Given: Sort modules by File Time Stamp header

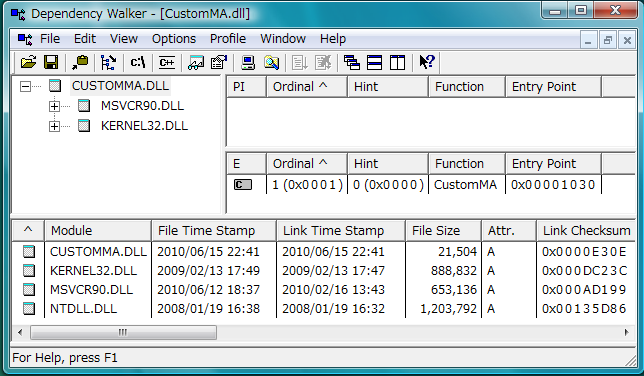Looking at the screenshot, I should pos(214,231).
